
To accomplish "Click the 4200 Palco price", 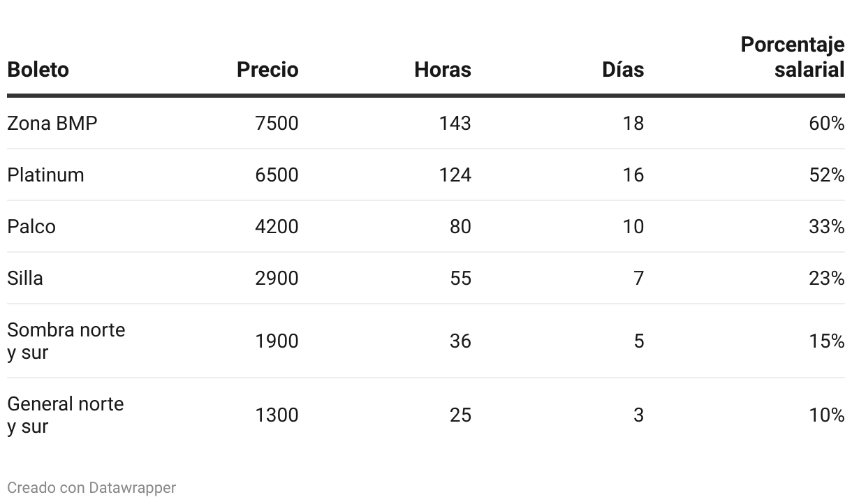I will (277, 227).
